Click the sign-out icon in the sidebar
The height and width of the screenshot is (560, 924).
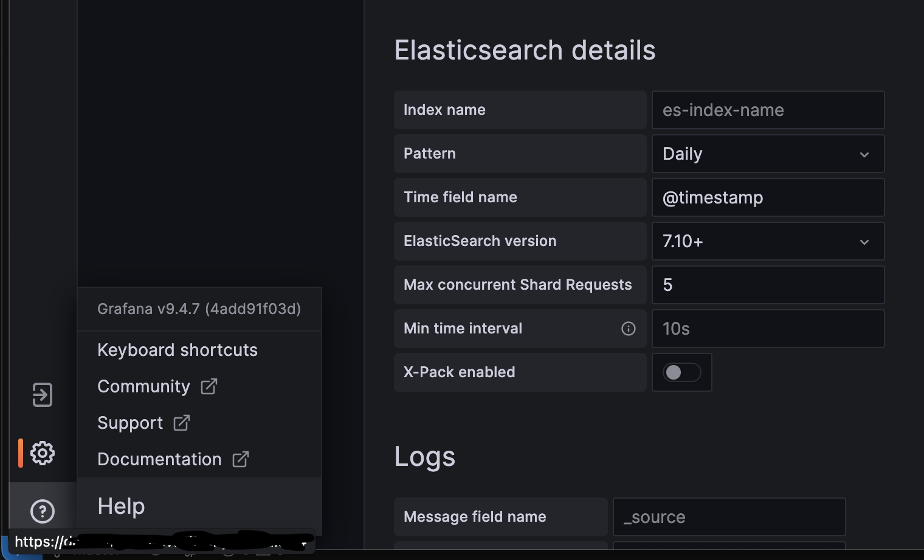click(42, 395)
